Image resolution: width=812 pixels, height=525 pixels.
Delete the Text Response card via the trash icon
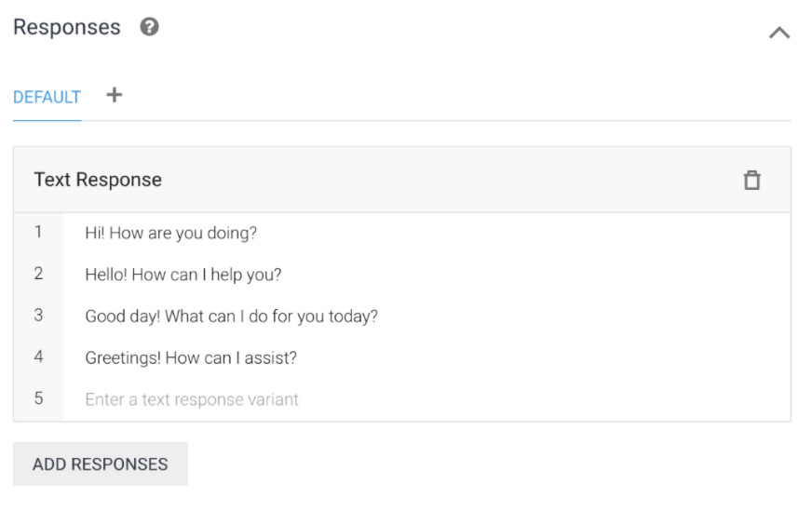pyautogui.click(x=751, y=181)
